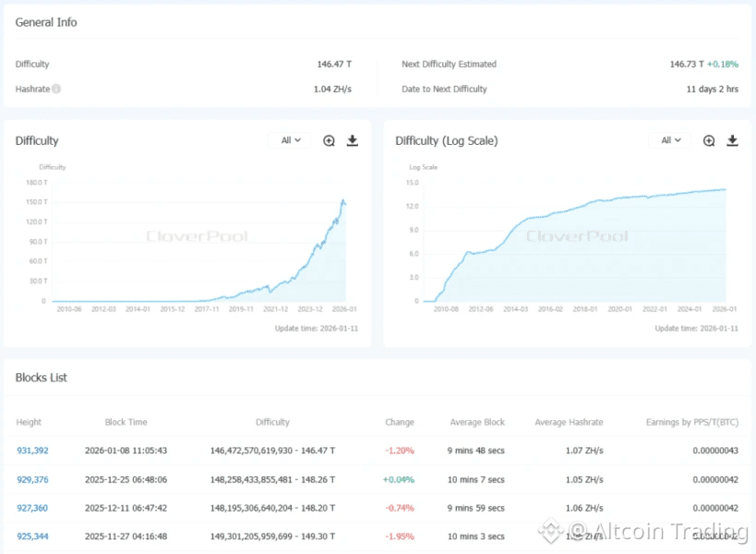Click the Blocks List heading
This screenshot has height=554, width=756.
42,378
